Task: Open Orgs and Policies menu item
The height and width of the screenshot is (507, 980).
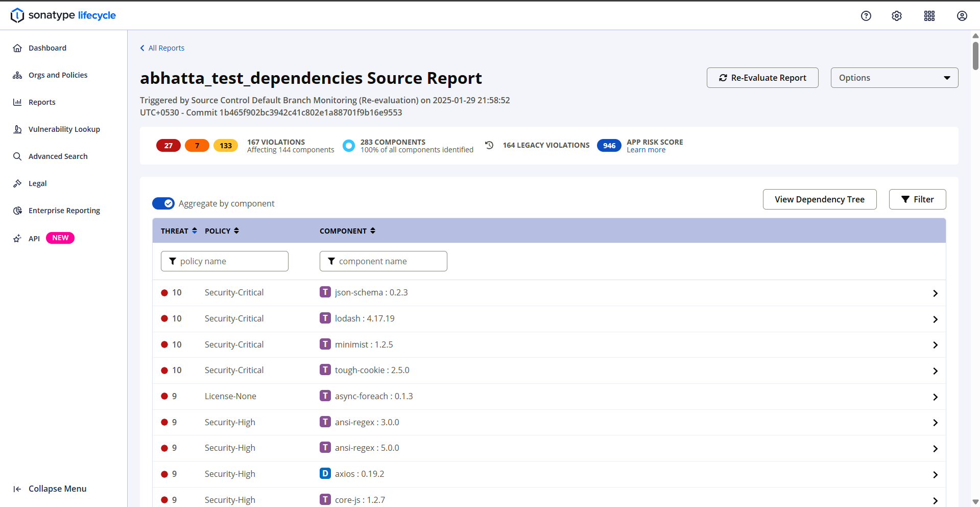Action: 58,75
